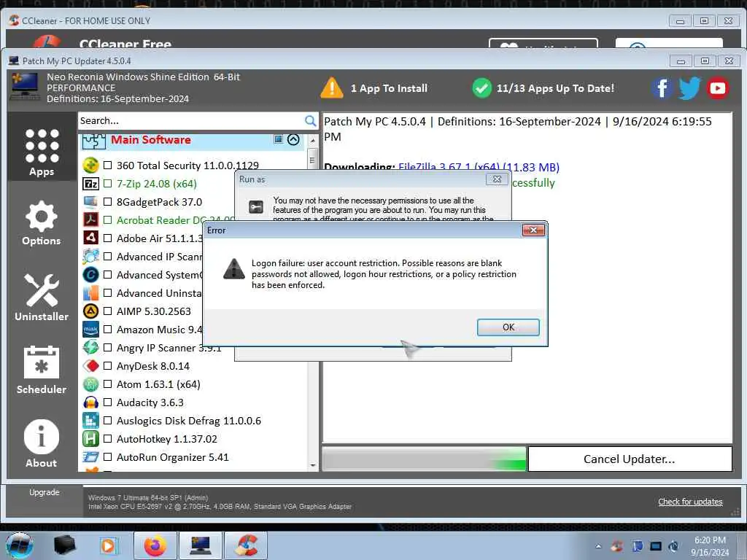The height and width of the screenshot is (560, 747).
Task: Close the Error dialog with X
Action: (x=533, y=230)
